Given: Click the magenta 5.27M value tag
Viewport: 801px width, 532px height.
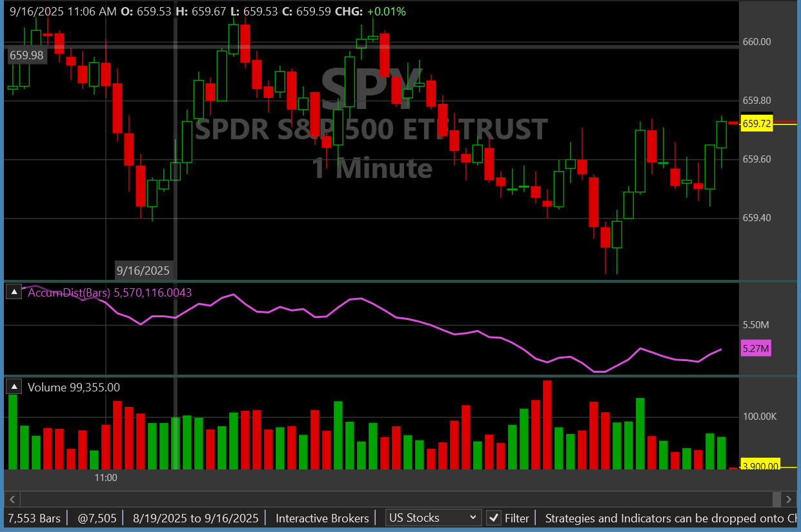Looking at the screenshot, I should (x=756, y=349).
